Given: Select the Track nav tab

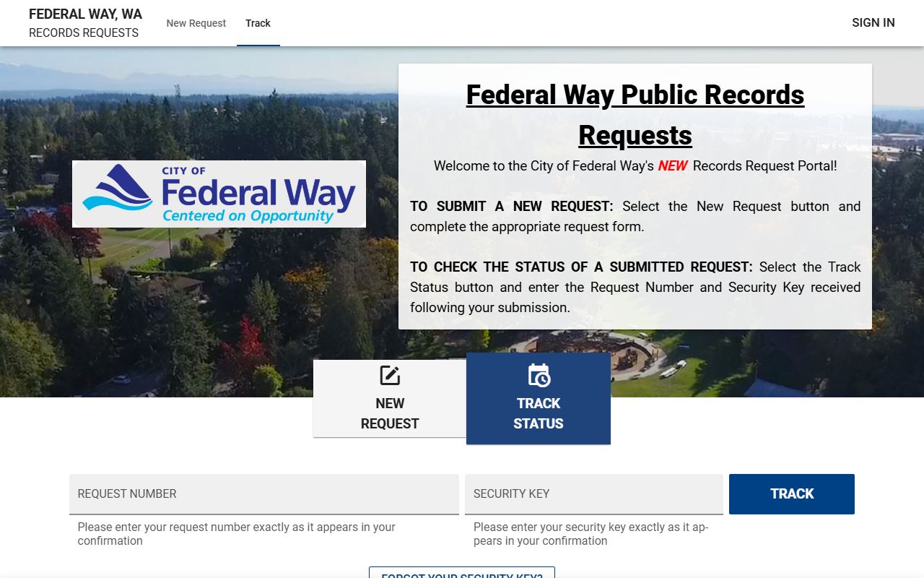Looking at the screenshot, I should click(x=258, y=23).
